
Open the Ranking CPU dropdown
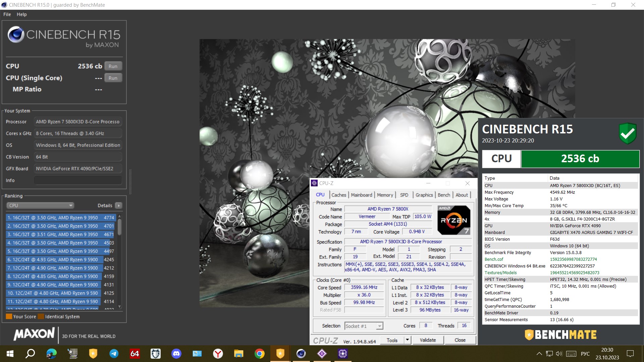[x=40, y=205]
